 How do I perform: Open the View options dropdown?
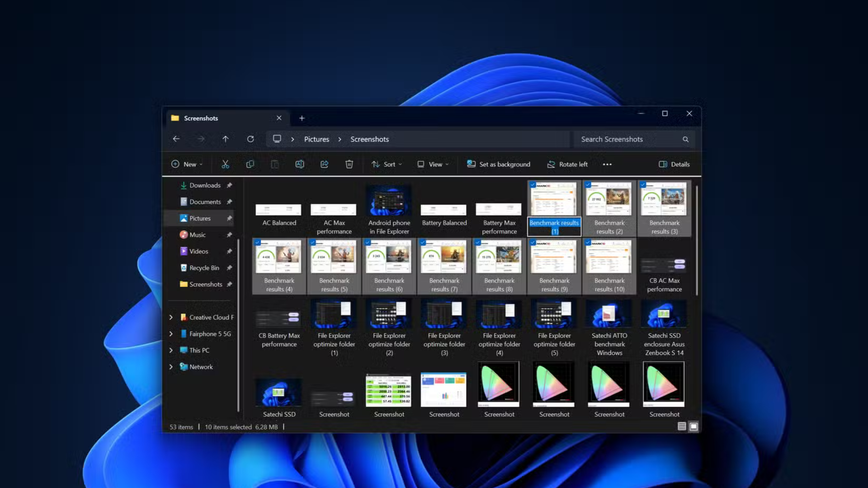(x=432, y=164)
